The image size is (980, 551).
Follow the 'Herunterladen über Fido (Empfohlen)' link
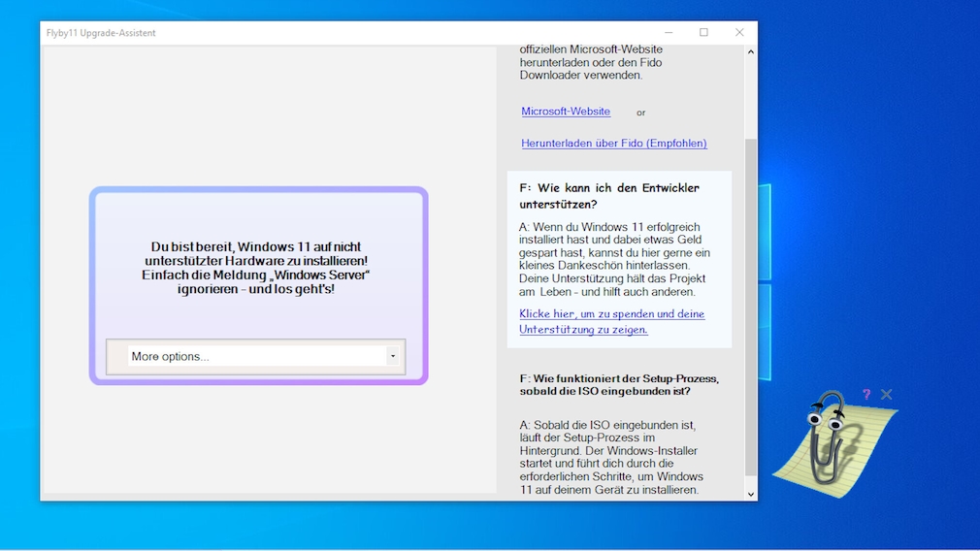tap(613, 144)
